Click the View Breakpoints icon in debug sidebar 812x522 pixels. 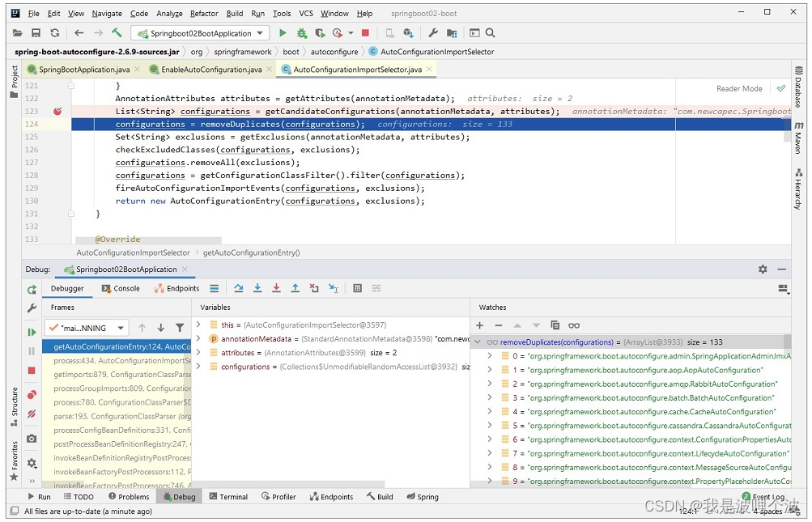click(32, 395)
